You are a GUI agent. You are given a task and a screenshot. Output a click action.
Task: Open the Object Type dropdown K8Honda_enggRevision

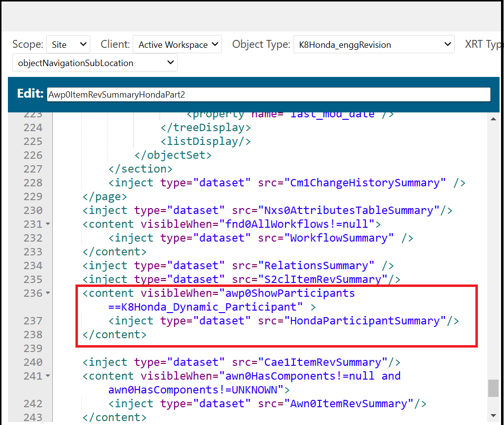(373, 44)
